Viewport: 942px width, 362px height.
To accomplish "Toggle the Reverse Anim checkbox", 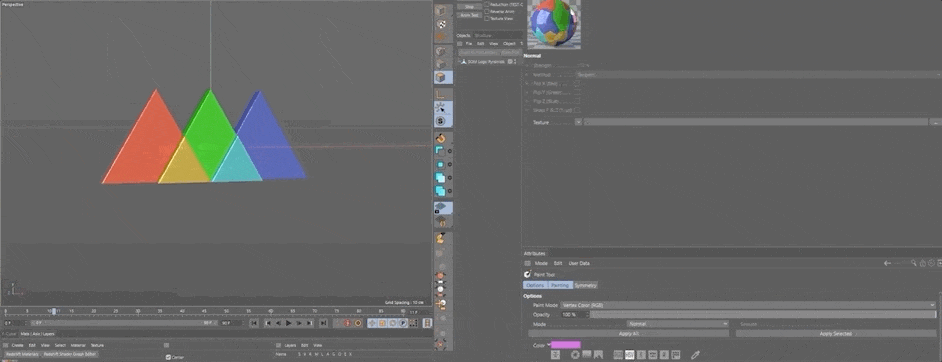I will point(486,11).
